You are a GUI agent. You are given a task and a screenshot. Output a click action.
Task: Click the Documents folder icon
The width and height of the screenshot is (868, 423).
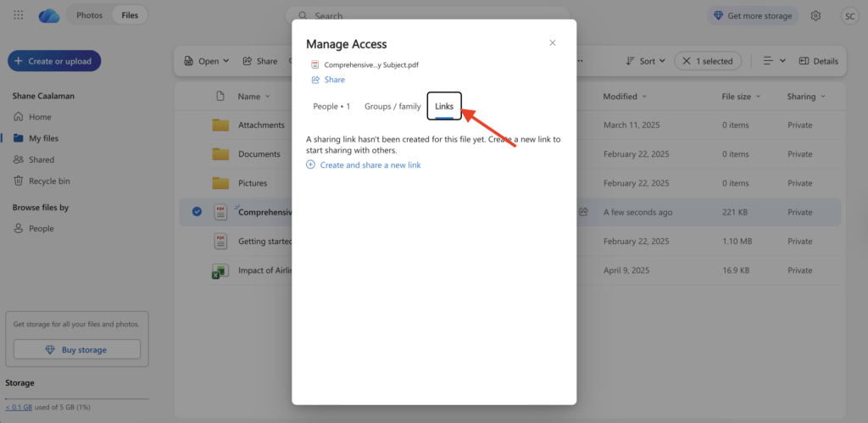point(221,154)
